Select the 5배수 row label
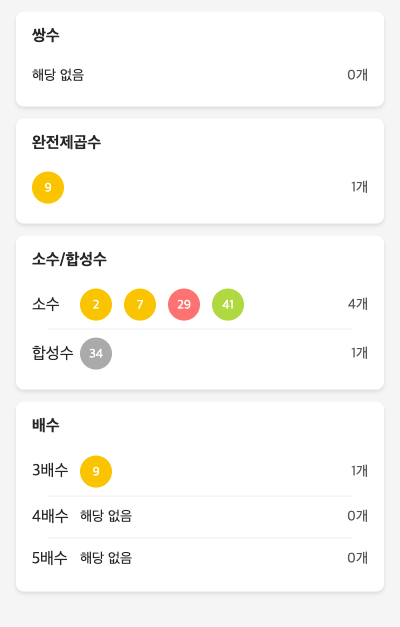 coord(50,558)
